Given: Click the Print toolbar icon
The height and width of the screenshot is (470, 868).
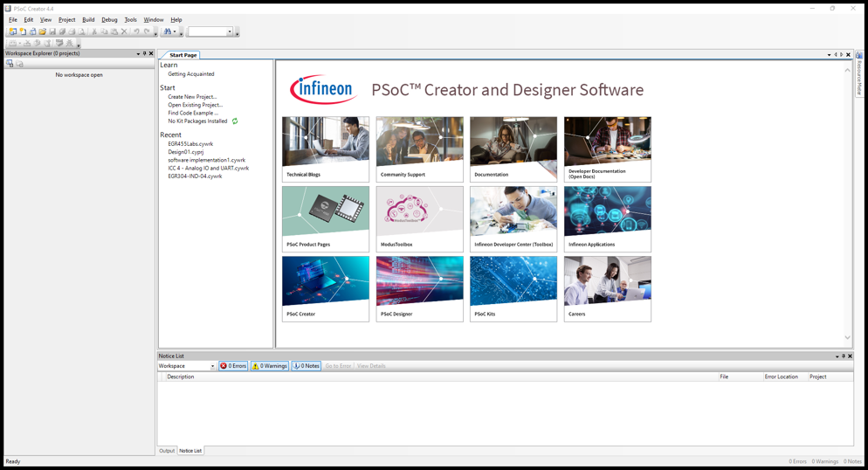Looking at the screenshot, I should (72, 31).
